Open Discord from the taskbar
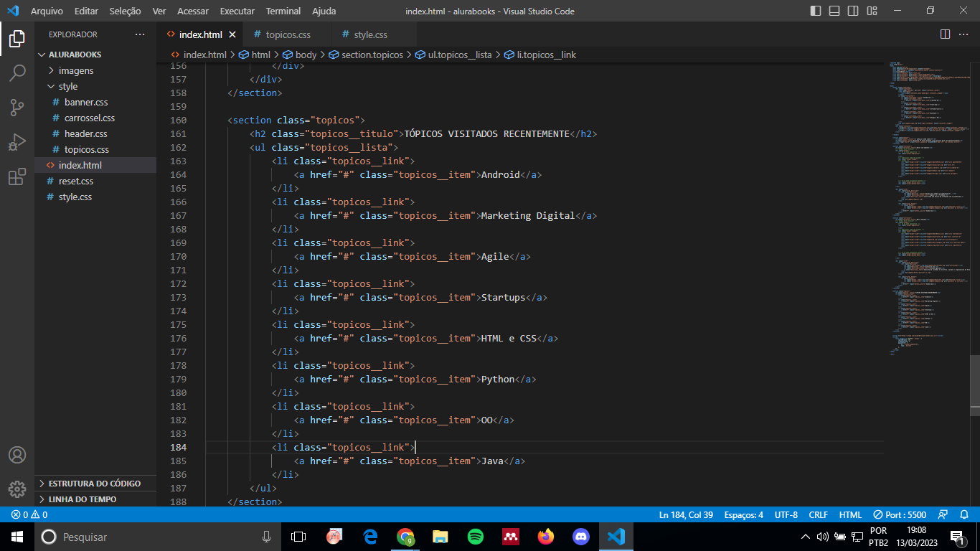Viewport: 980px width, 551px height. [x=581, y=537]
